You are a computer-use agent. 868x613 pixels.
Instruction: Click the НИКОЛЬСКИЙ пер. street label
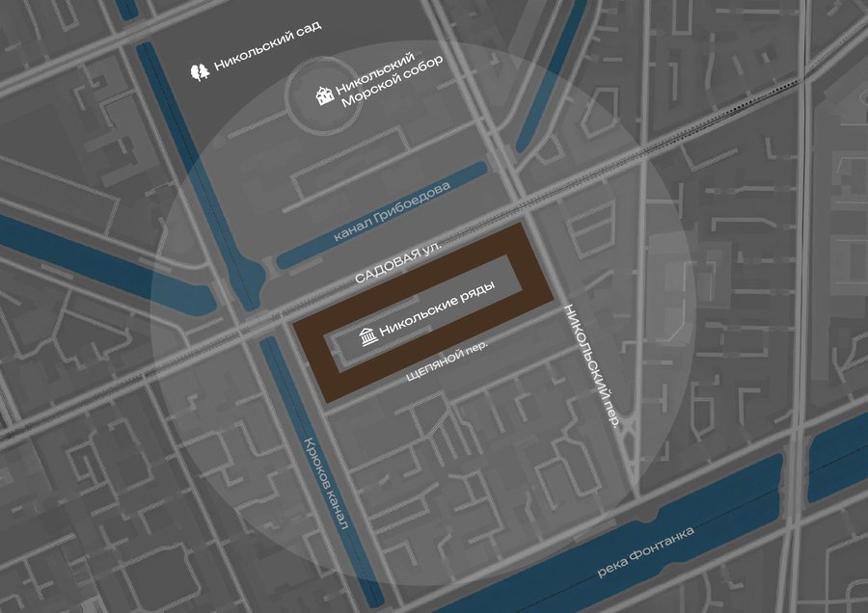coord(592,365)
